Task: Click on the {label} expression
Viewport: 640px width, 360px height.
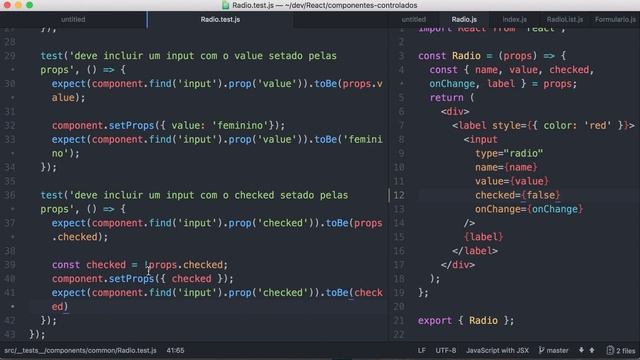Action: pyautogui.click(x=484, y=237)
